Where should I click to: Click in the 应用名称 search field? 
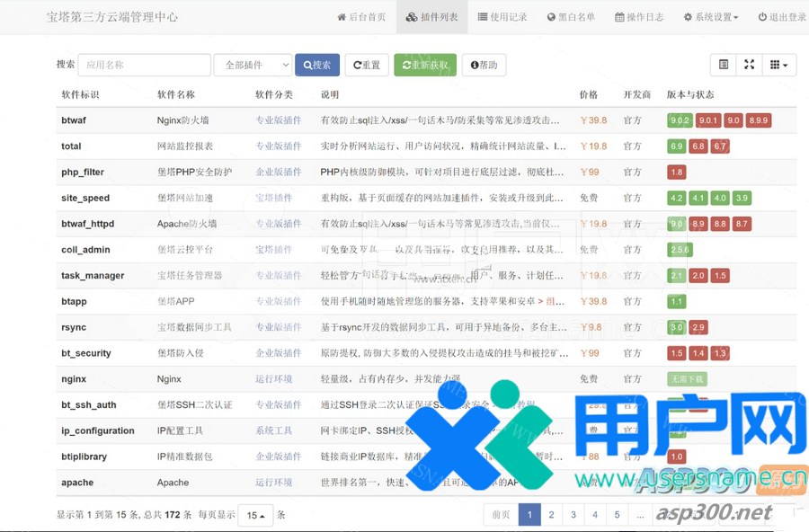pos(145,65)
